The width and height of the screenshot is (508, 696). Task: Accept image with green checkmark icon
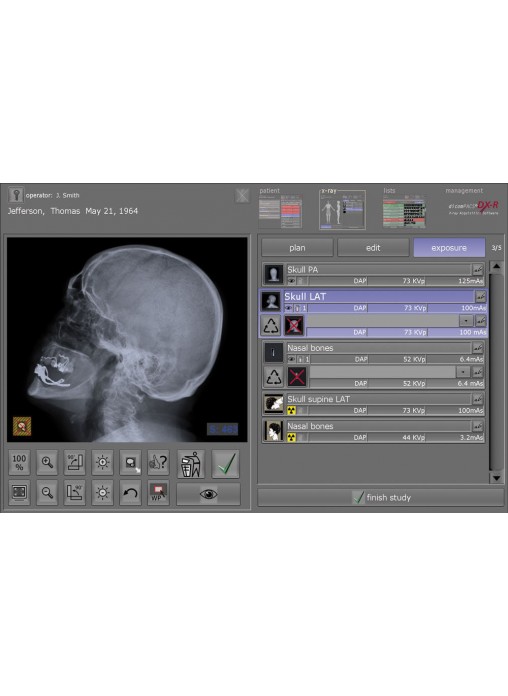pyautogui.click(x=226, y=464)
